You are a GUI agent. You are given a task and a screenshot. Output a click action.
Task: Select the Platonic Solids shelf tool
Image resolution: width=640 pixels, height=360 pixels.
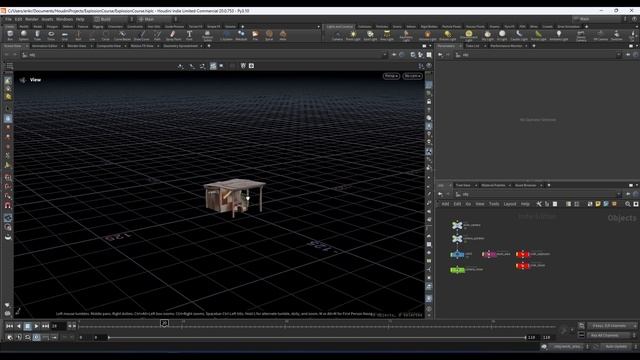(x=207, y=36)
